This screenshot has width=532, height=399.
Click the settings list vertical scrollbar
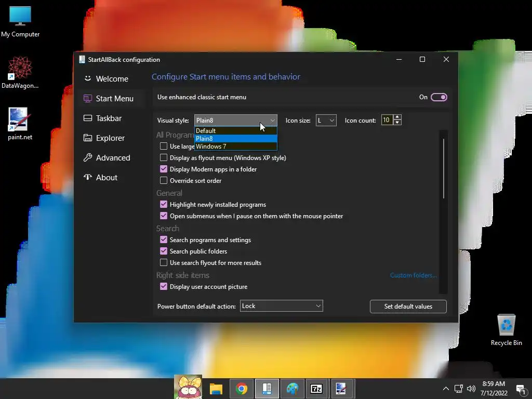[x=444, y=169]
